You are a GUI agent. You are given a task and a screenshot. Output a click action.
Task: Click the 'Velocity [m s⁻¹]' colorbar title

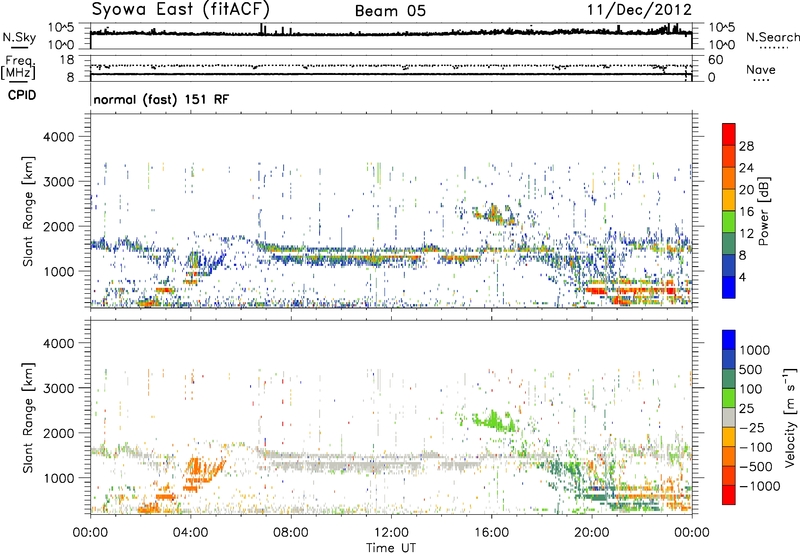[x=790, y=417]
